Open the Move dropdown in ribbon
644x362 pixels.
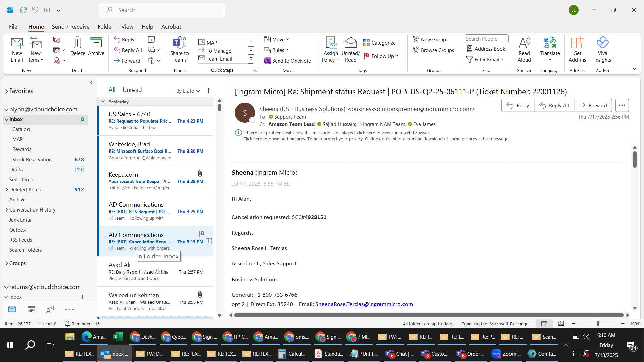point(277,40)
